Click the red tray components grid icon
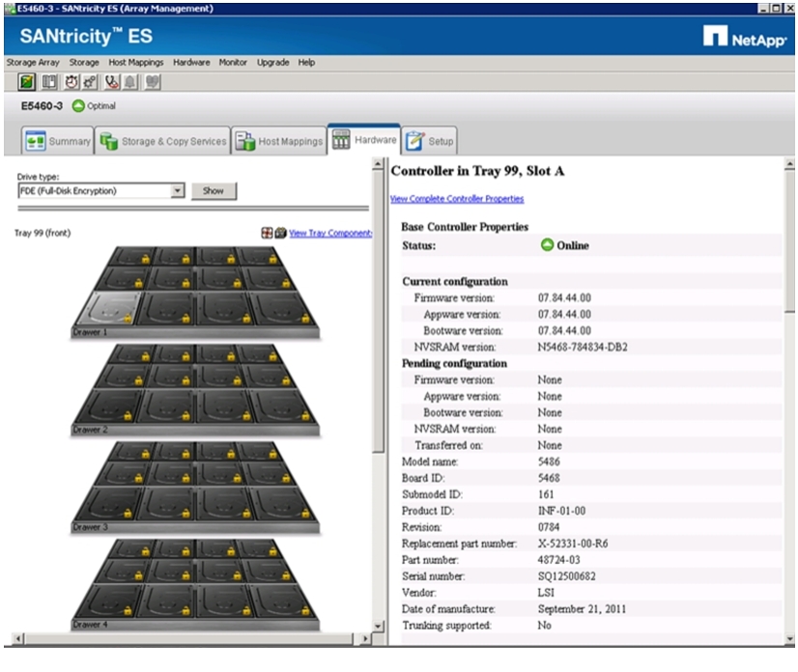This screenshot has width=798, height=672. click(x=267, y=233)
